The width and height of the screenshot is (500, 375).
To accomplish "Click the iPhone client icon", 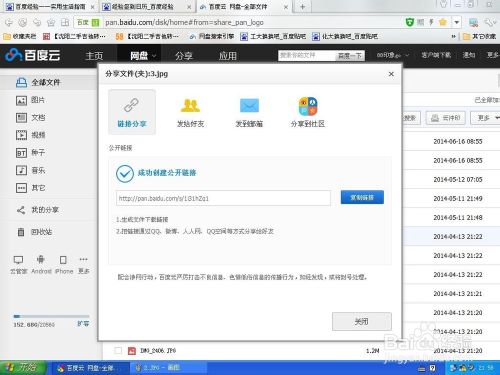I will pos(63,260).
